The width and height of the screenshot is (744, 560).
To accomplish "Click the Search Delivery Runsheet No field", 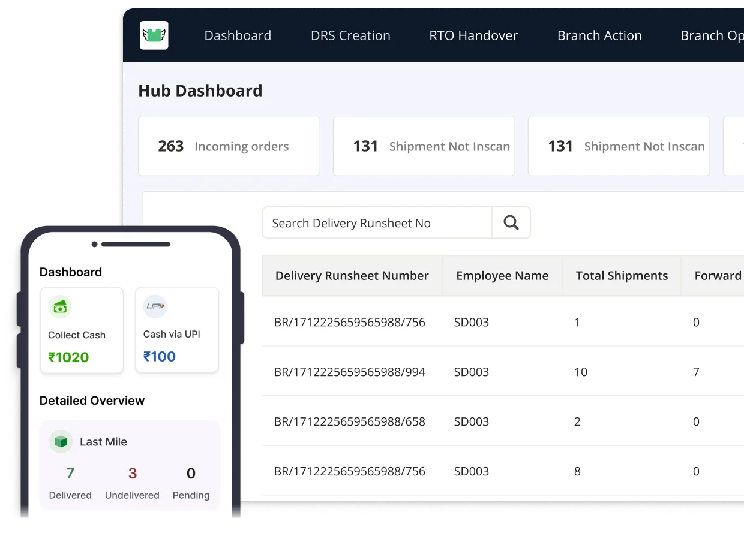I will pos(377,223).
